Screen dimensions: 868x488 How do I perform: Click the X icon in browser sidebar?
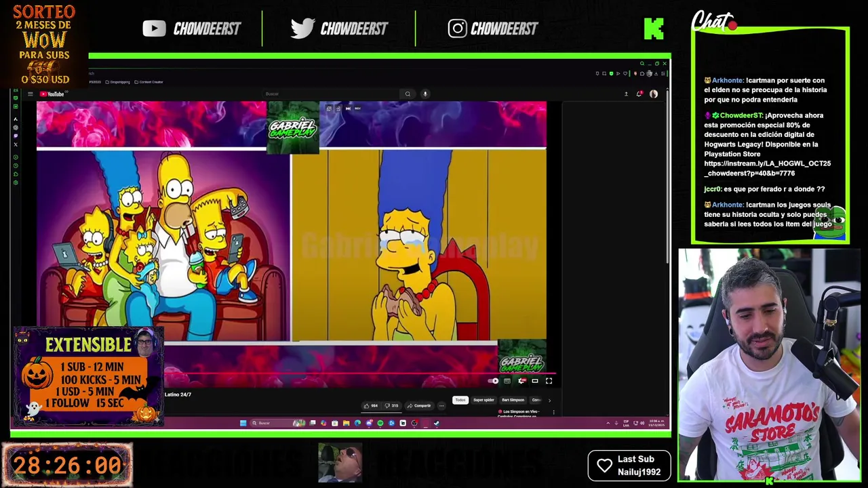pos(16,144)
